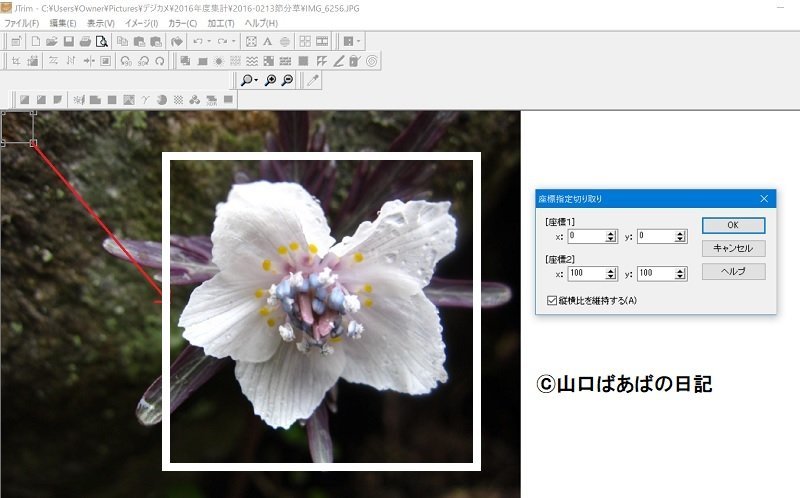Click the Redo arrow icon
This screenshot has width=800, height=498.
[222, 41]
